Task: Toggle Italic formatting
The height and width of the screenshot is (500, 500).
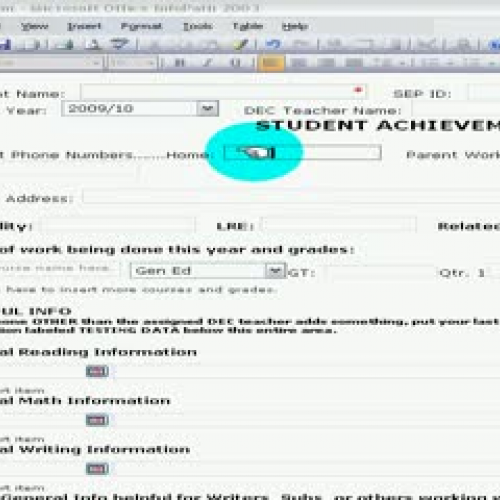Action: (x=208, y=63)
